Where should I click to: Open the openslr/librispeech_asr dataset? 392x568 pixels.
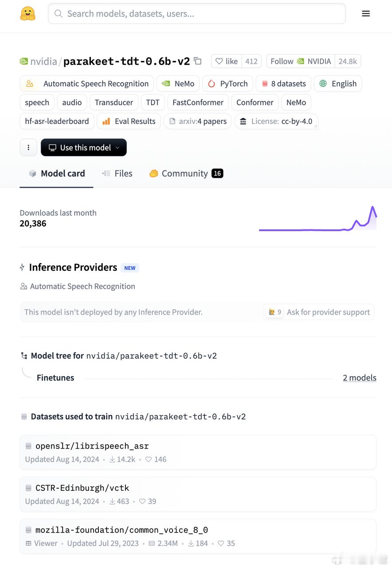pos(198,452)
